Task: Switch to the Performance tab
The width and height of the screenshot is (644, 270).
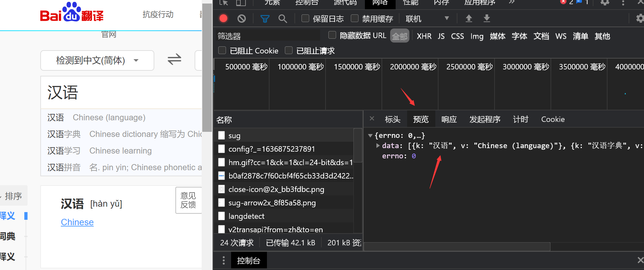Action: pyautogui.click(x=411, y=3)
